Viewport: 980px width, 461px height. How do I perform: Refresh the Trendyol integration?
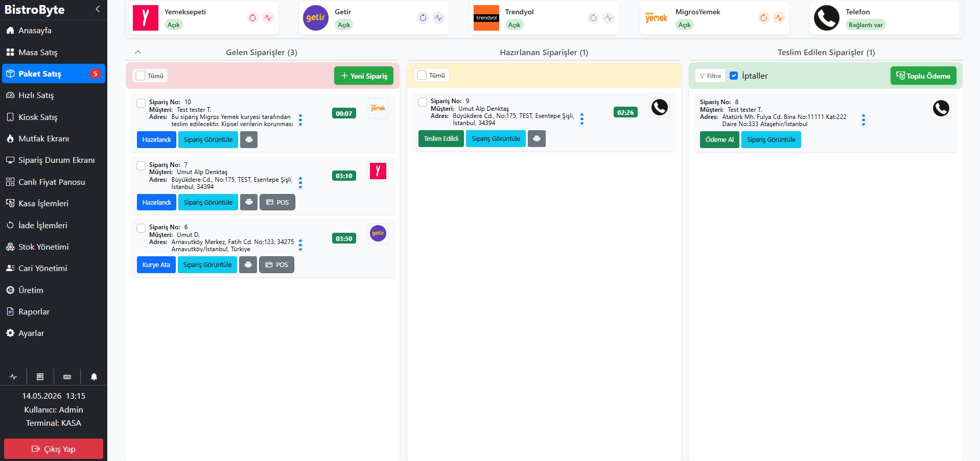click(593, 18)
